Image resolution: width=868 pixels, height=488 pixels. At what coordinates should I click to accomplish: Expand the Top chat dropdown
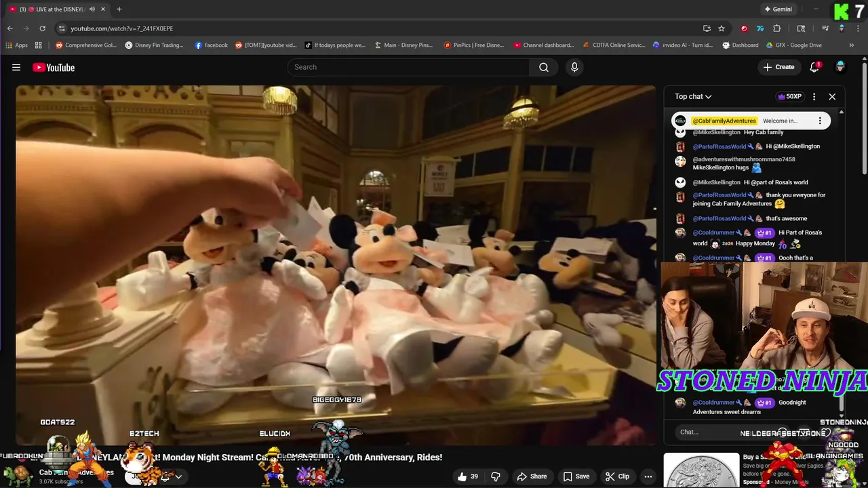click(x=693, y=96)
